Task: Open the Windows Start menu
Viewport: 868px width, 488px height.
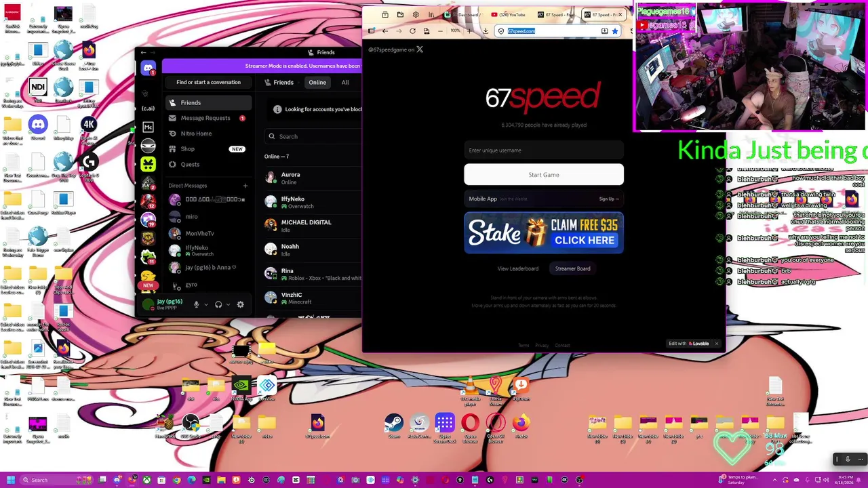Action: point(10,480)
